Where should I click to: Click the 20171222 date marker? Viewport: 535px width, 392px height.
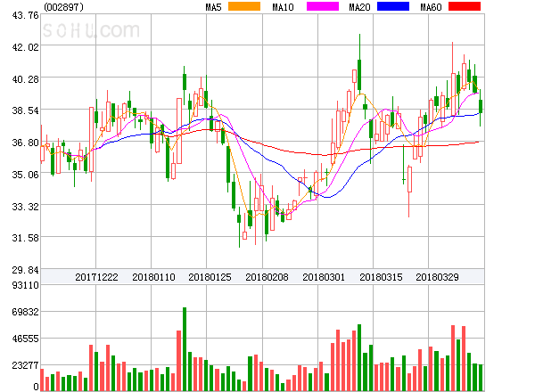(x=96, y=277)
